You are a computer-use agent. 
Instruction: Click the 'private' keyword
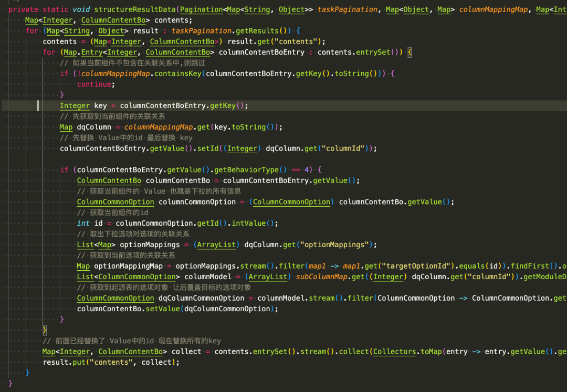pyautogui.click(x=23, y=9)
